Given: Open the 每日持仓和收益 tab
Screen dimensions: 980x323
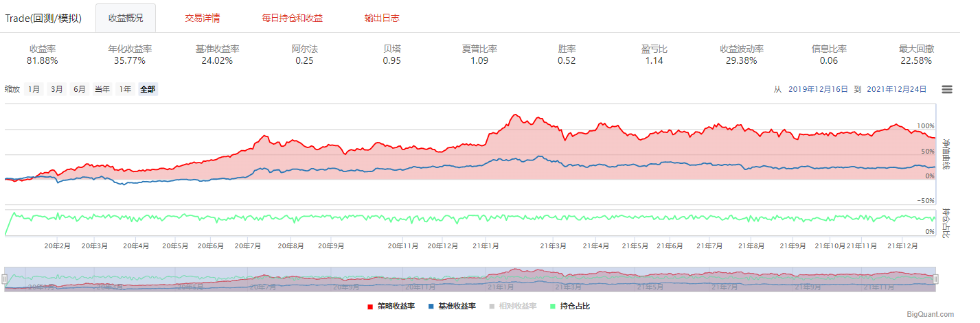Looking at the screenshot, I should pyautogui.click(x=293, y=18).
